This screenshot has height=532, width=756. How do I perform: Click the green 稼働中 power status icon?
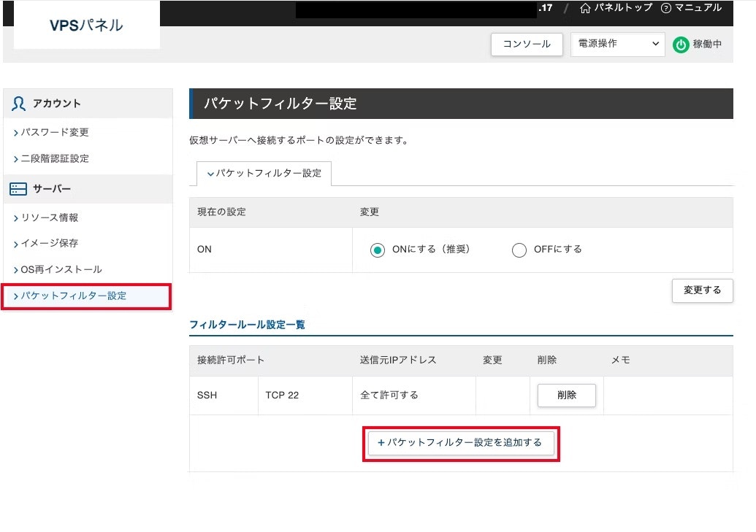(679, 45)
